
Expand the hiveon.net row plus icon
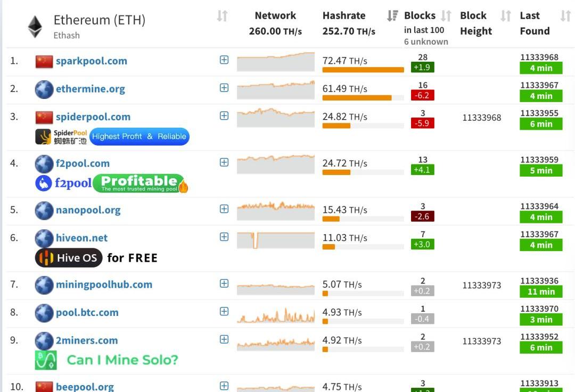click(x=224, y=237)
